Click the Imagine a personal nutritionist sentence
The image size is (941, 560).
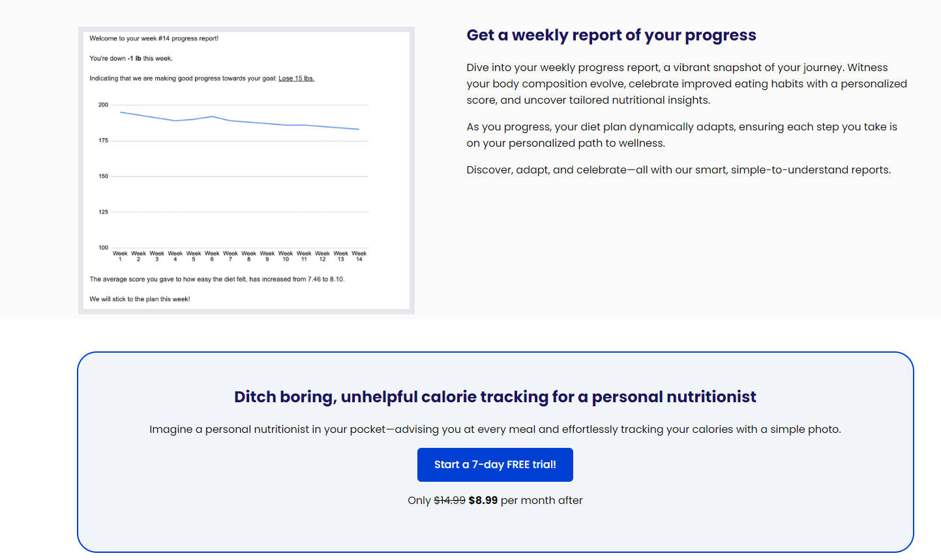coord(495,430)
